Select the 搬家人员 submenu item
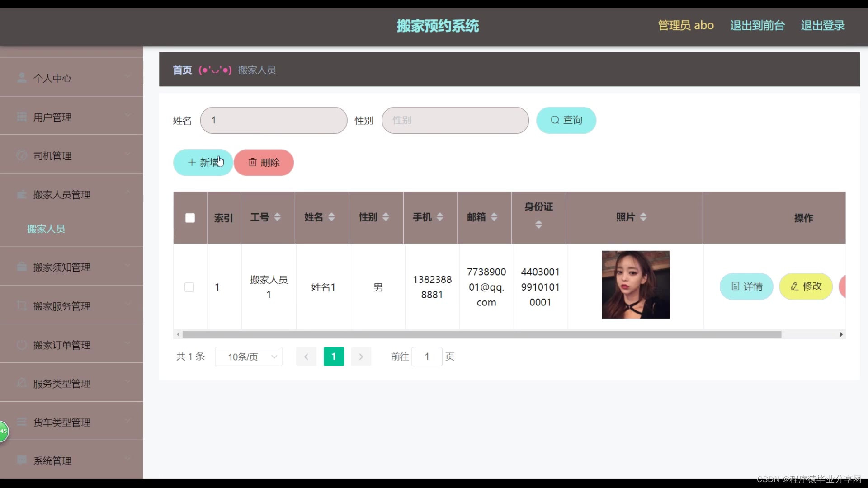 (x=46, y=229)
